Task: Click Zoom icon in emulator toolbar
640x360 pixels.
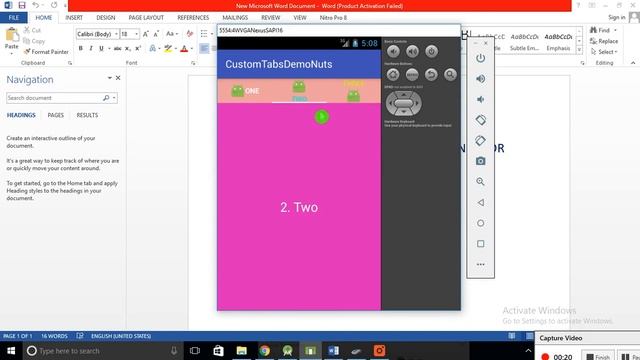Action: pos(480,182)
